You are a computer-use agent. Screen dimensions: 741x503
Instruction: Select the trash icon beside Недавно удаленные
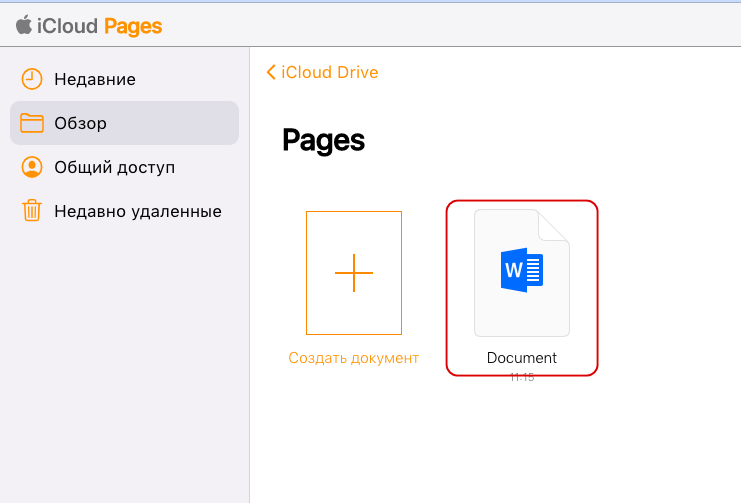click(x=32, y=211)
